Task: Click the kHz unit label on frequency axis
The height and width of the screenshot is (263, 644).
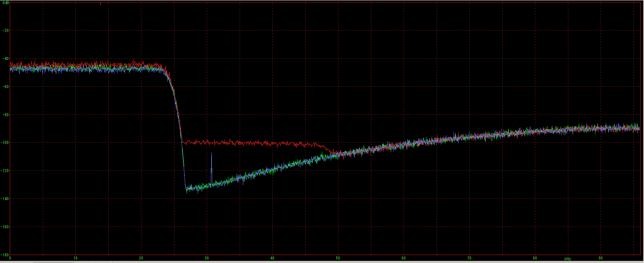Action: (x=568, y=259)
